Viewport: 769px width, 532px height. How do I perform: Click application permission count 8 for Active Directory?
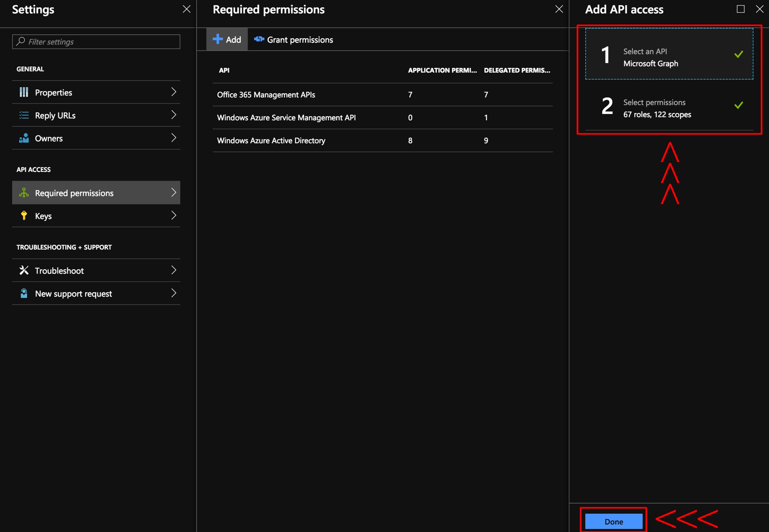[410, 141]
